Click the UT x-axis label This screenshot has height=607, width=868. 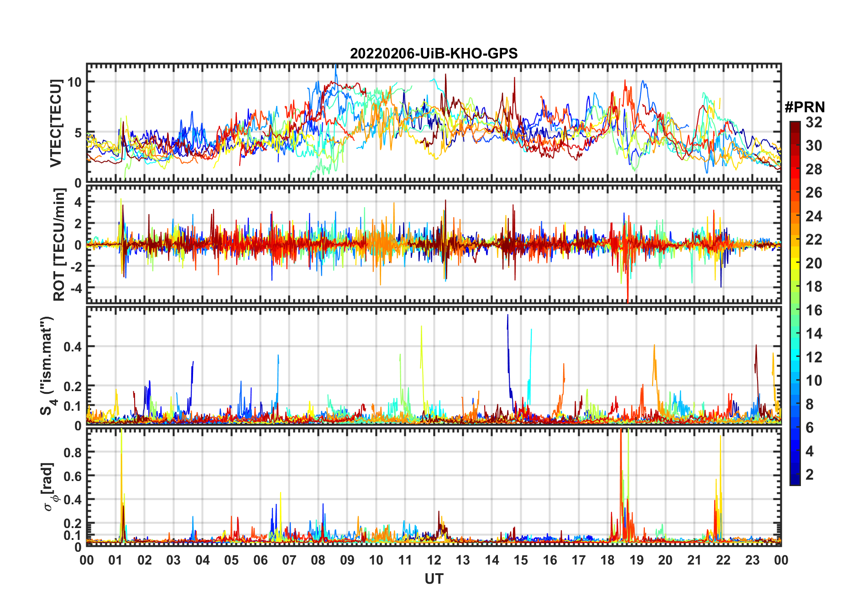click(x=434, y=579)
